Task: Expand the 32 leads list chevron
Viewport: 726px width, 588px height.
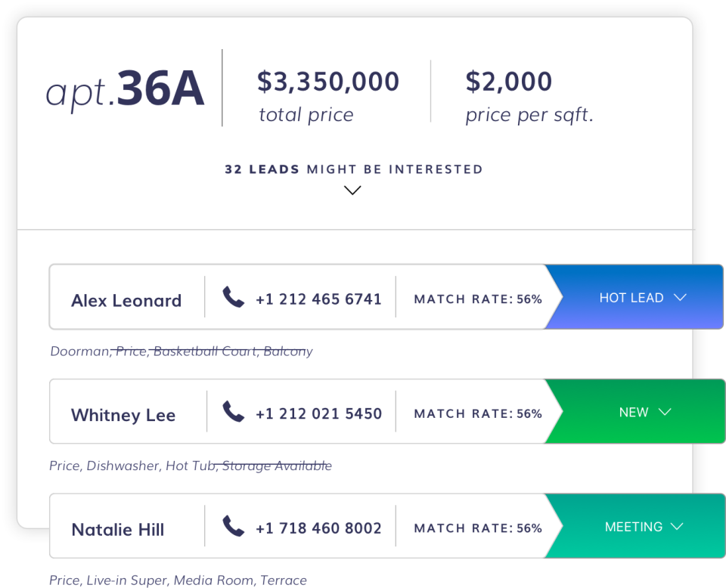Action: (x=352, y=190)
